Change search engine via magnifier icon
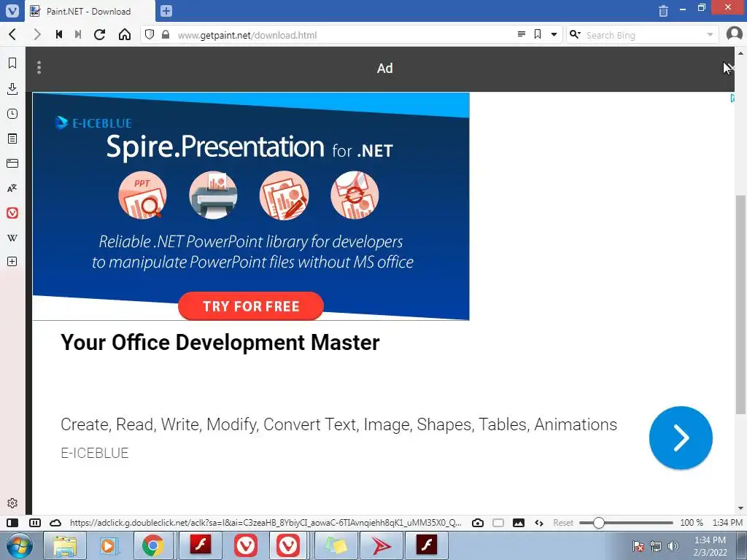Image resolution: width=747 pixels, height=560 pixels. [576, 34]
